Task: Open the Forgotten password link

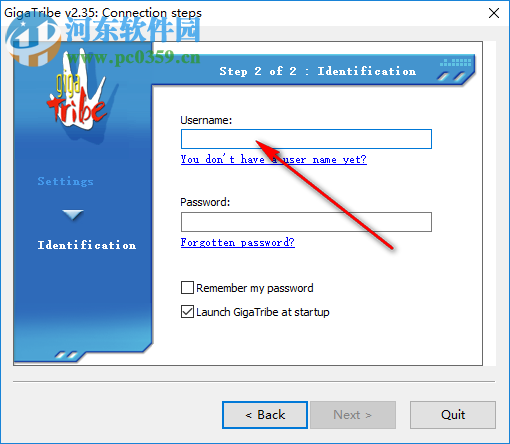Action: click(238, 242)
